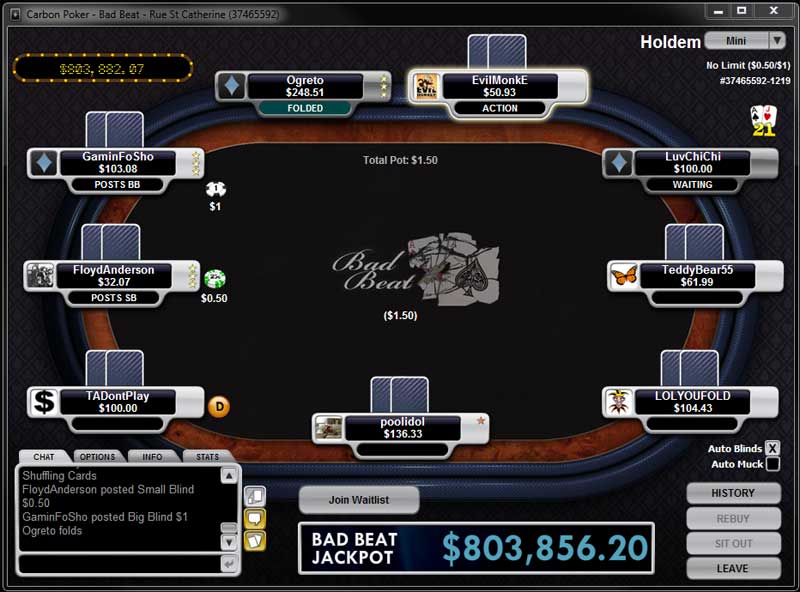Click EvilMonkE's player avatar
This screenshot has width=800, height=592.
tap(426, 86)
